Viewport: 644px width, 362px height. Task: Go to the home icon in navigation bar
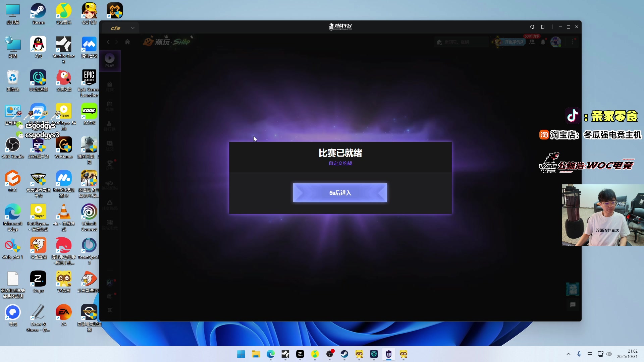[x=127, y=42]
